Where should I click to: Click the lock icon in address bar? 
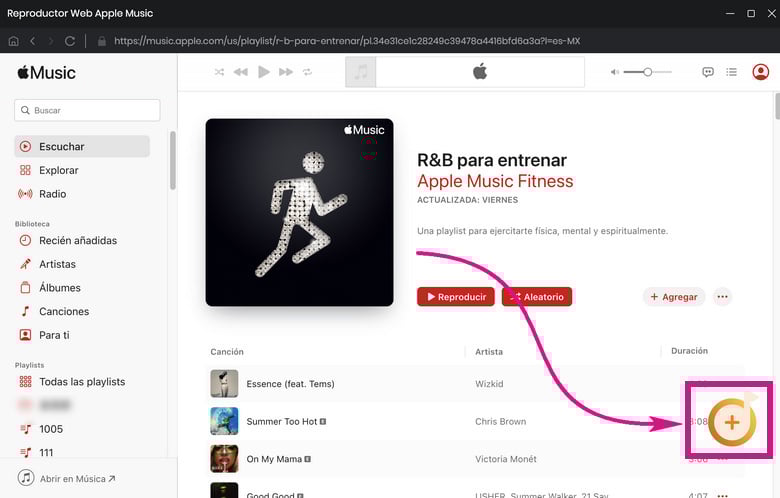pyautogui.click(x=101, y=41)
